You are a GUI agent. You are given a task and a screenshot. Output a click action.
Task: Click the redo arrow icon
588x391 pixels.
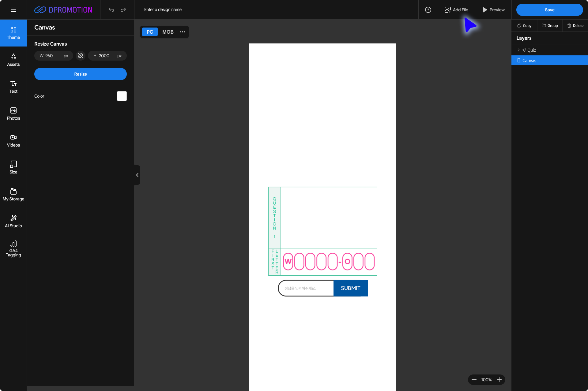tap(123, 10)
